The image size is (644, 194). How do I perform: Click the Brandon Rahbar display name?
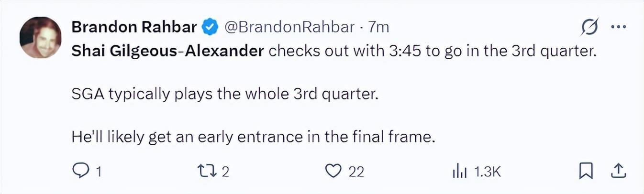click(x=134, y=27)
